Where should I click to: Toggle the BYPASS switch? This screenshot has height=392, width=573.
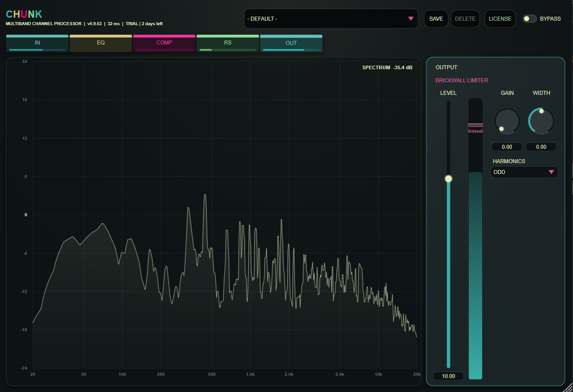530,19
